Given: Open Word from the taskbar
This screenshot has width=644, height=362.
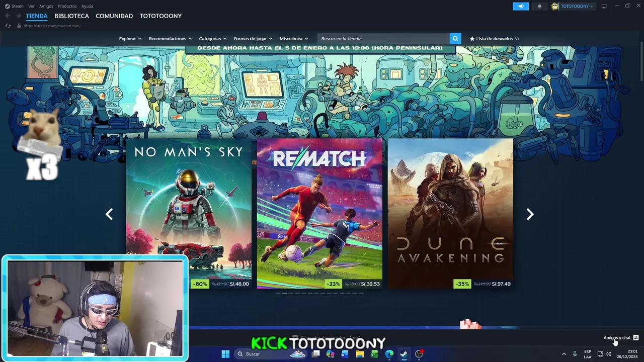Looking at the screenshot, I should 345,354.
